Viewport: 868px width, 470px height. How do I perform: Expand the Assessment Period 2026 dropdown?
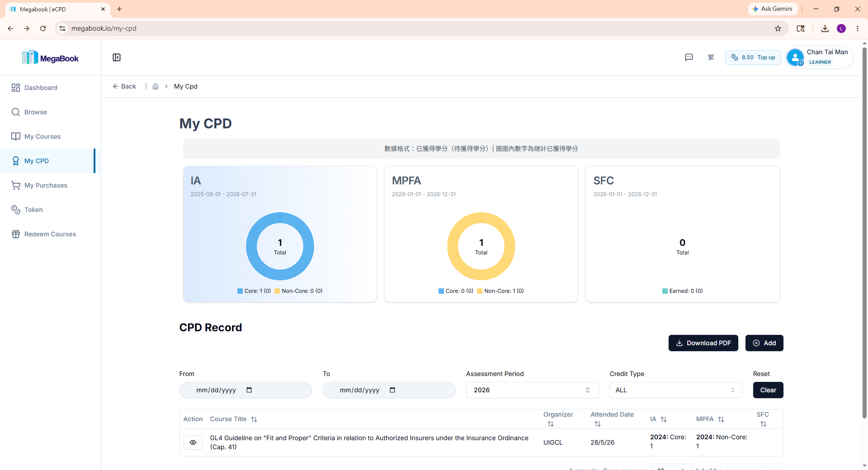point(532,390)
